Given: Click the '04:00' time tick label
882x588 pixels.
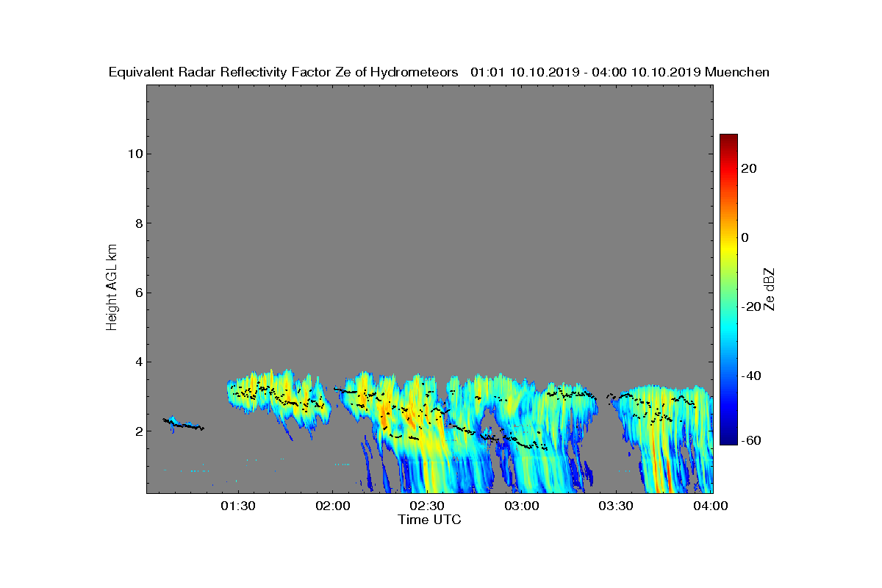Looking at the screenshot, I should click(x=711, y=506).
